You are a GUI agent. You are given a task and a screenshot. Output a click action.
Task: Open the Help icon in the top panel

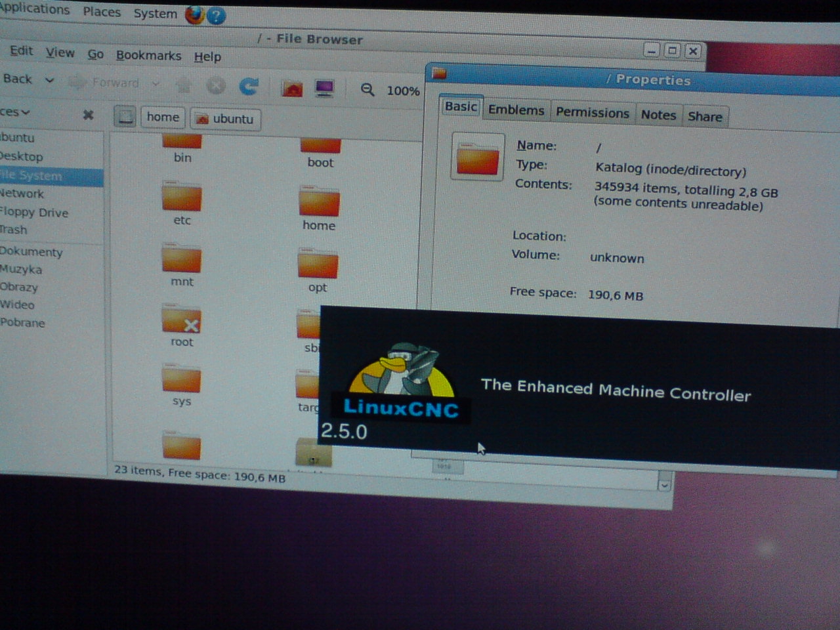pyautogui.click(x=217, y=16)
